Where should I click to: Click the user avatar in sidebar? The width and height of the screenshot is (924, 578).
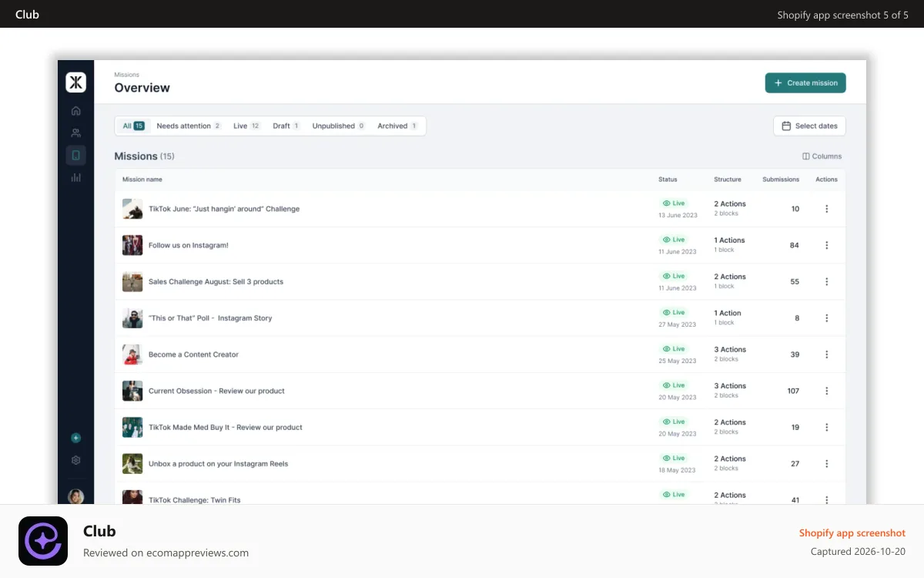(x=75, y=496)
